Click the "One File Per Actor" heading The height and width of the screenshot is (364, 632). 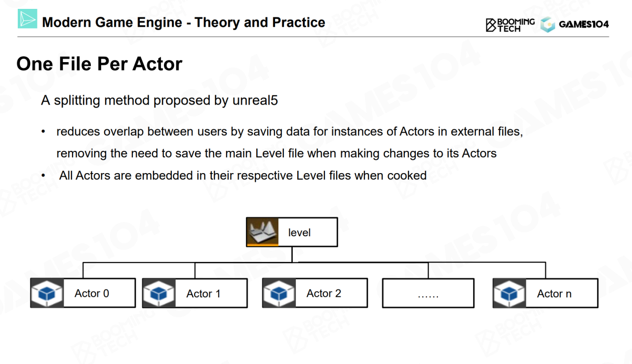99,64
